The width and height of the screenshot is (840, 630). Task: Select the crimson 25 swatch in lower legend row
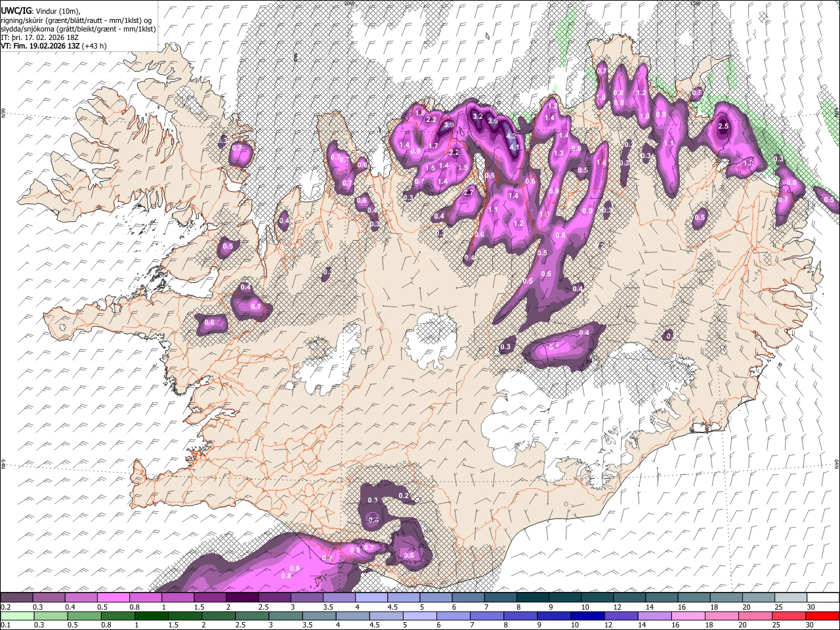tap(789, 616)
